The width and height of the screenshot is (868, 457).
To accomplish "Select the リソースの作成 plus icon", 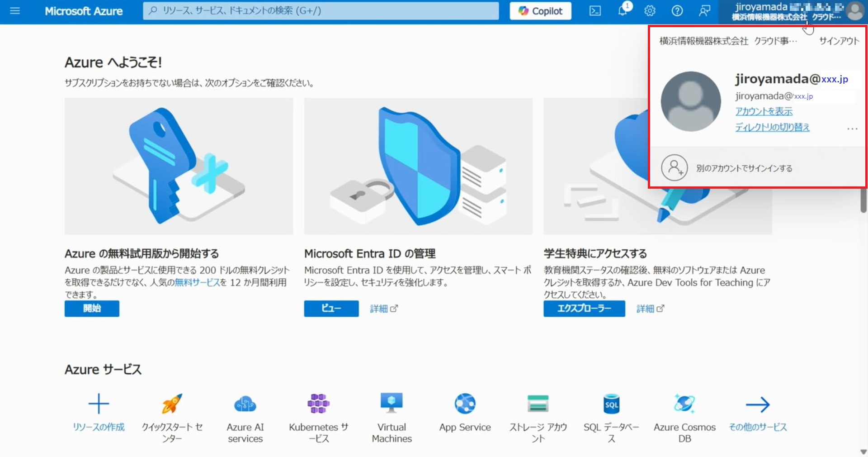I will click(x=99, y=404).
